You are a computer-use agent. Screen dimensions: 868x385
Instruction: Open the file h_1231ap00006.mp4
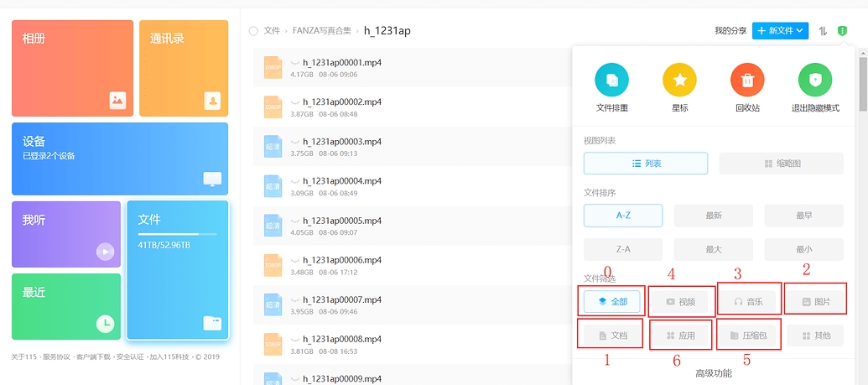(342, 260)
